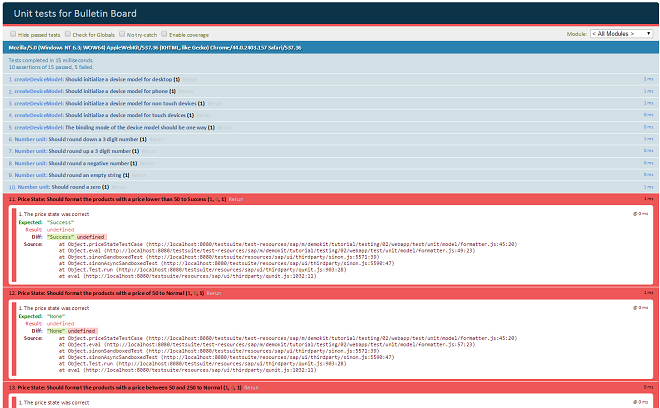Click Rerun for test 11 'price lower than 50'
The height and width of the screenshot is (408, 660).
(x=237, y=200)
